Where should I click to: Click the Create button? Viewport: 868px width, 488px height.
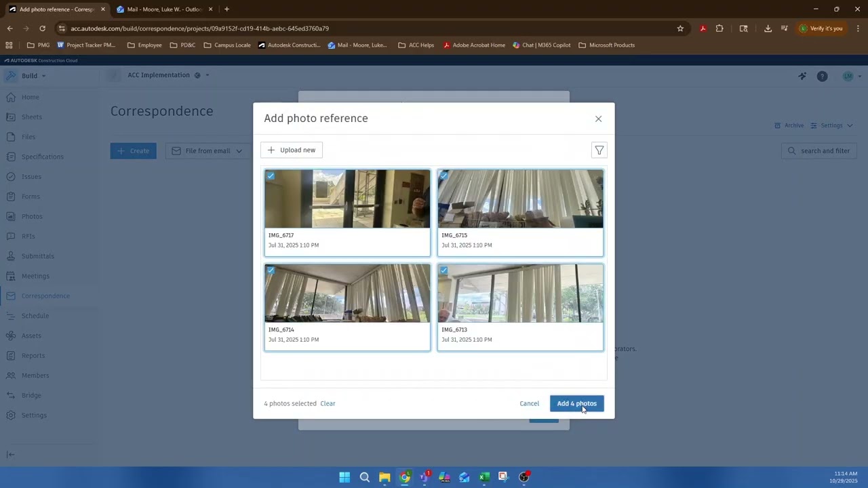click(134, 150)
